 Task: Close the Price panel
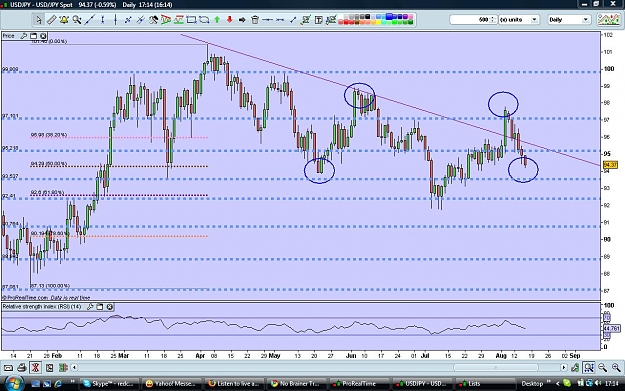pos(43,36)
